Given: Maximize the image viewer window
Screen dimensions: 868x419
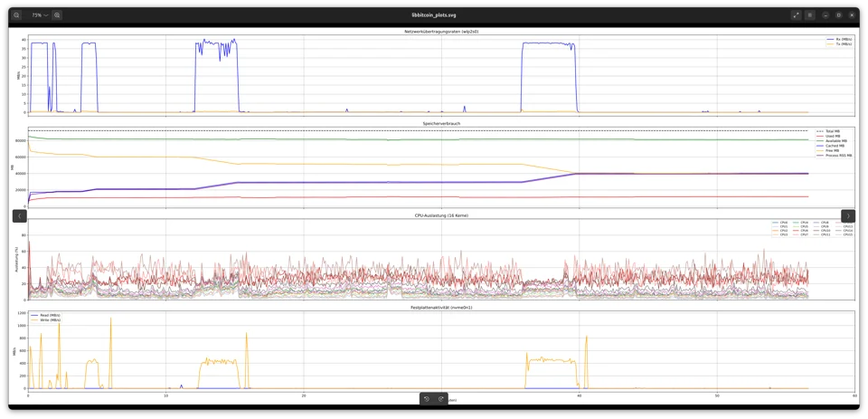Looking at the screenshot, I should coord(839,15).
